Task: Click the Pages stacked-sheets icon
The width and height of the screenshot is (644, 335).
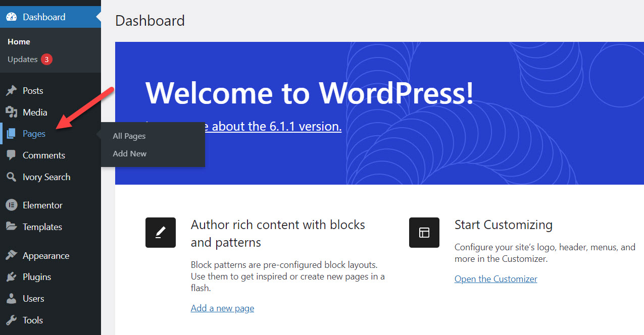Action: point(11,134)
